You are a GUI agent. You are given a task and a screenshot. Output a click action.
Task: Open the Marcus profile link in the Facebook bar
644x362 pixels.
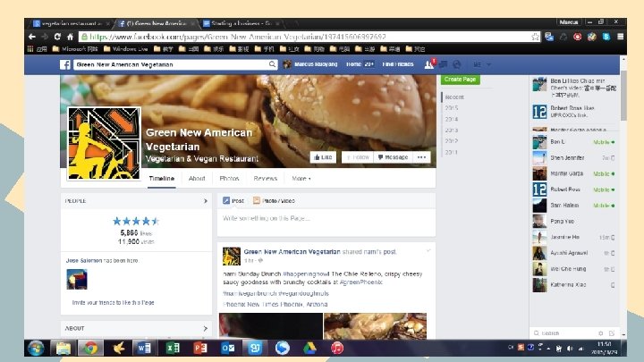311,64
